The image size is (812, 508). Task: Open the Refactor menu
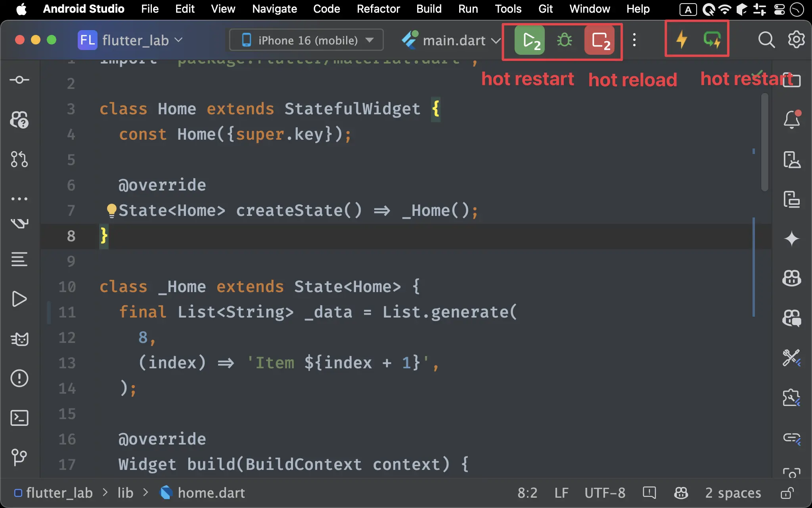click(378, 9)
